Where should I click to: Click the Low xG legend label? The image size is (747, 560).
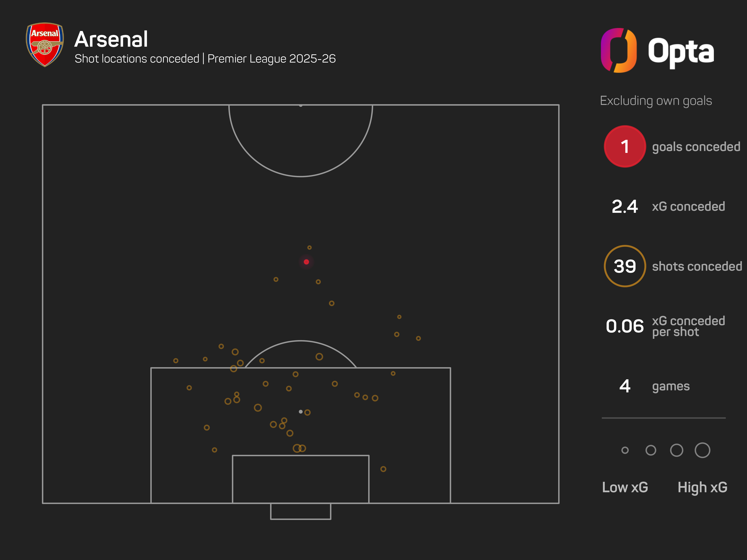tap(625, 487)
